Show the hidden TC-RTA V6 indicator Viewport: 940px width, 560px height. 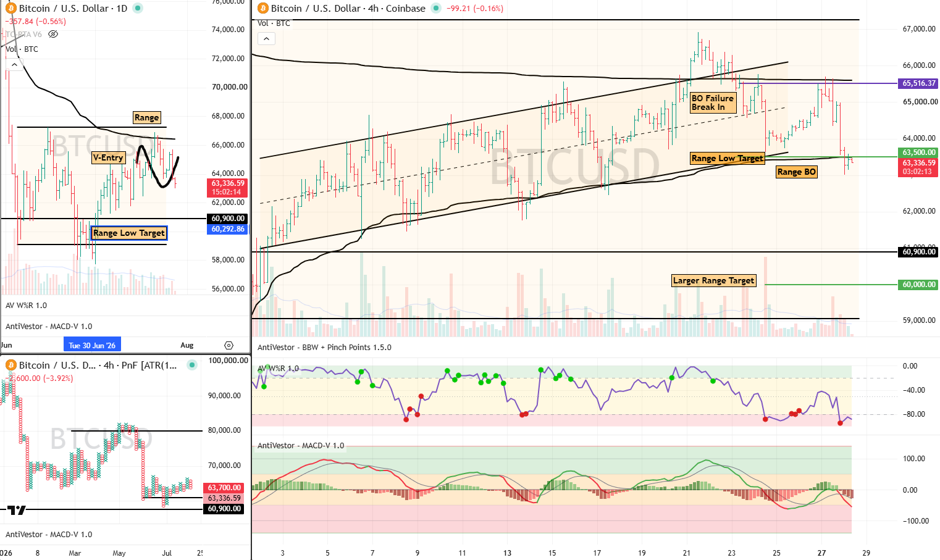[x=53, y=34]
